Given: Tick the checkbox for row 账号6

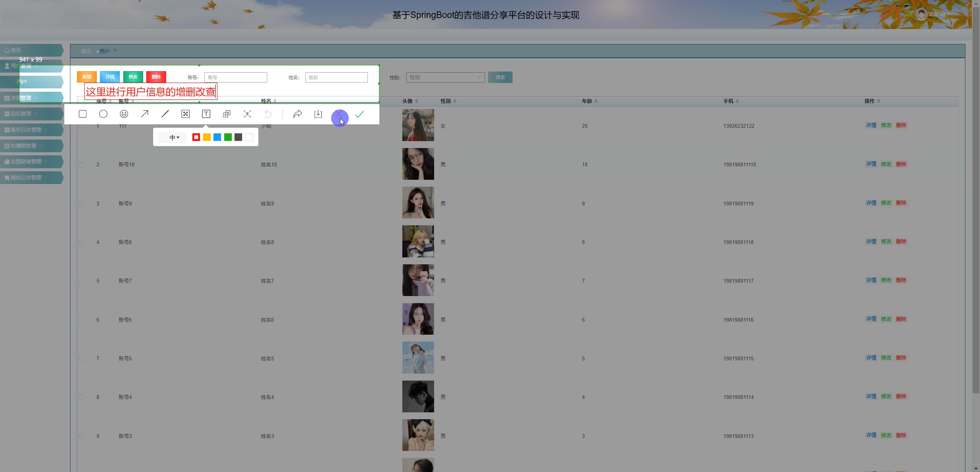Looking at the screenshot, I should [81, 320].
